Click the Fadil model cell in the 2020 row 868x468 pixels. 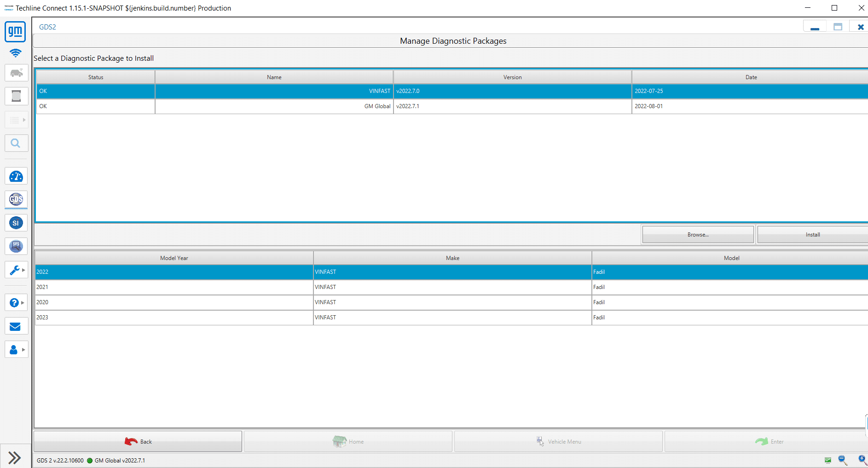point(730,302)
